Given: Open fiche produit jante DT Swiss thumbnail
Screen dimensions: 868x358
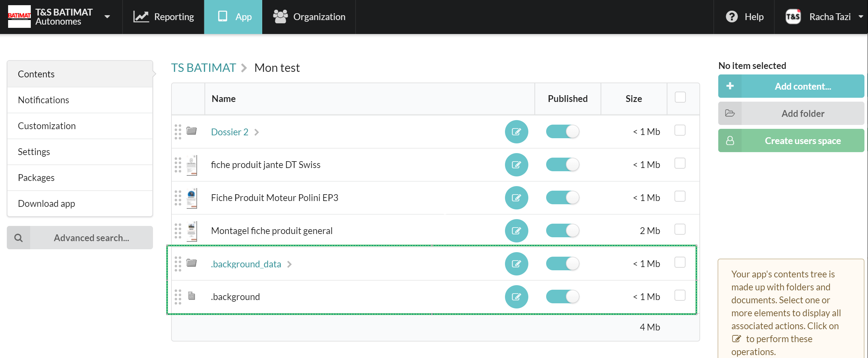Looking at the screenshot, I should (192, 165).
